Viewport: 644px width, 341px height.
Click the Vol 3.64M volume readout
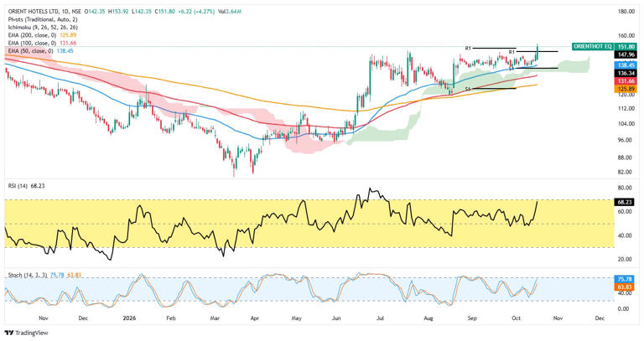(229, 12)
